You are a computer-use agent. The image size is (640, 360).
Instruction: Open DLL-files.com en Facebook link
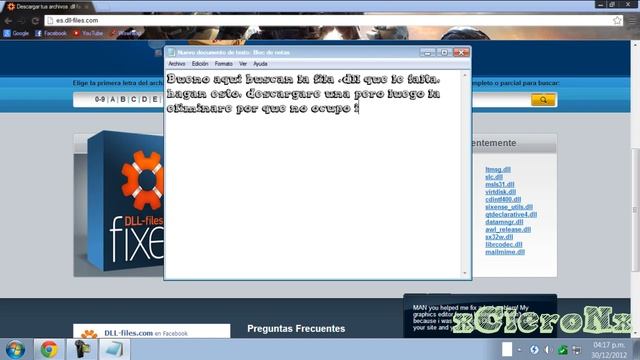click(146, 333)
